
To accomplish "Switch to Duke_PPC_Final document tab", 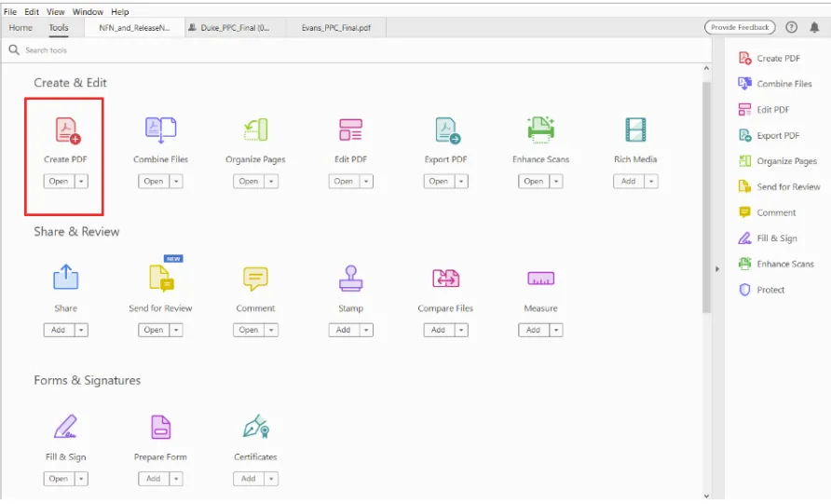I will [236, 28].
